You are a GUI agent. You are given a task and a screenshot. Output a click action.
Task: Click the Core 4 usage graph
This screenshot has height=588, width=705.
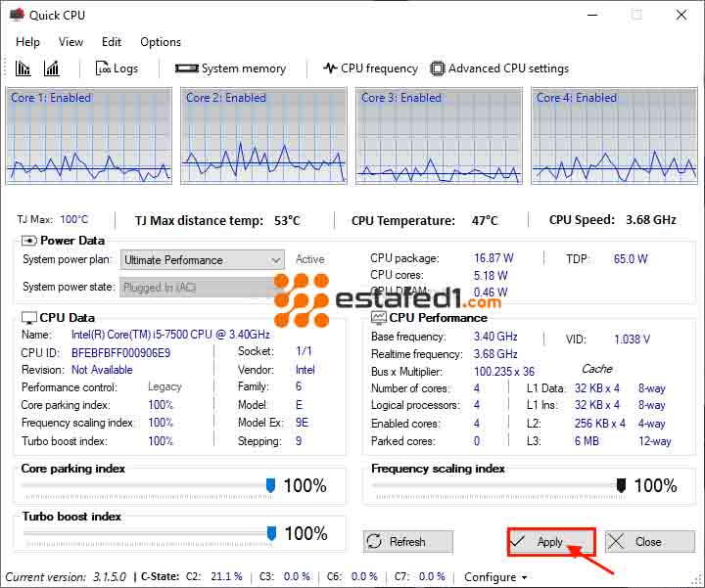coord(614,136)
